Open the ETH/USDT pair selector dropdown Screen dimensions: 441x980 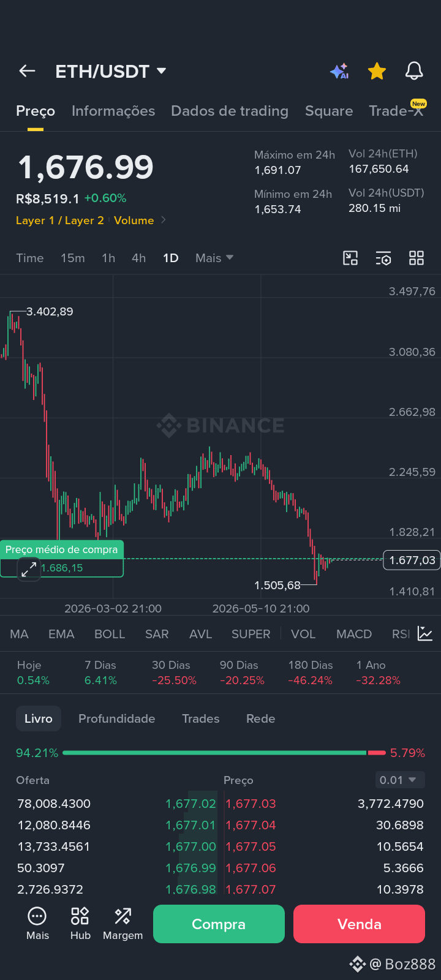pyautogui.click(x=111, y=71)
